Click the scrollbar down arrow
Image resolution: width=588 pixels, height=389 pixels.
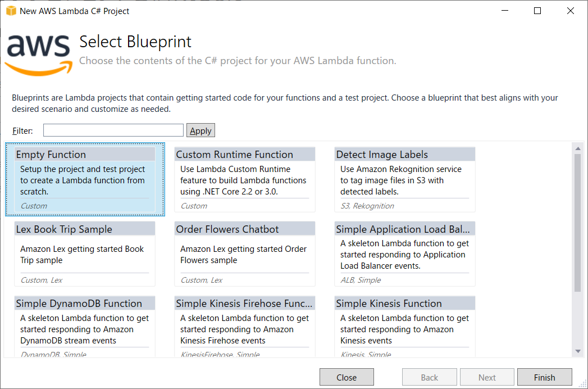(x=578, y=351)
